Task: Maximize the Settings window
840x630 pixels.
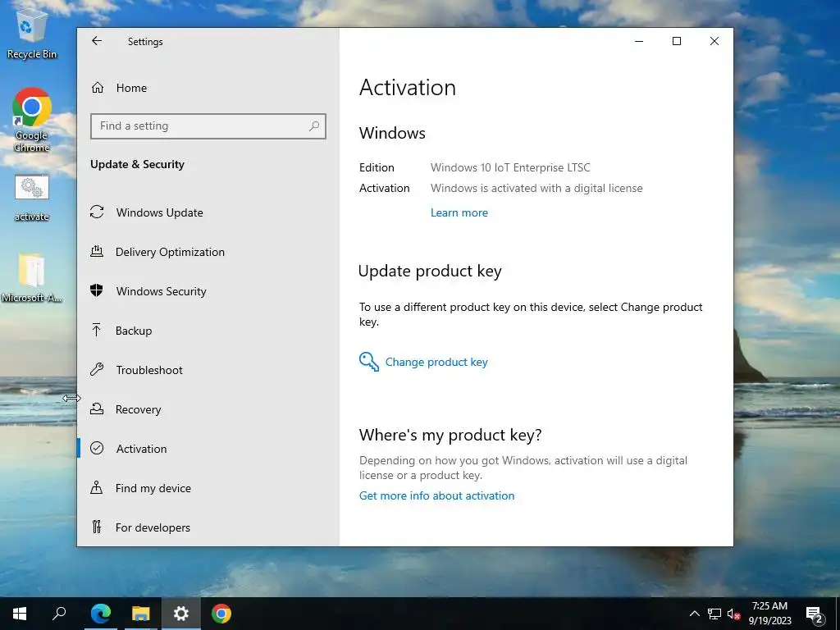Action: pyautogui.click(x=677, y=41)
